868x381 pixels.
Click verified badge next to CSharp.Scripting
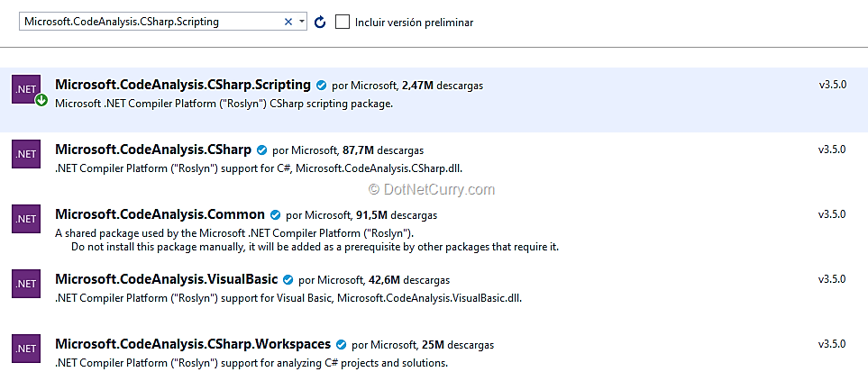[321, 86]
